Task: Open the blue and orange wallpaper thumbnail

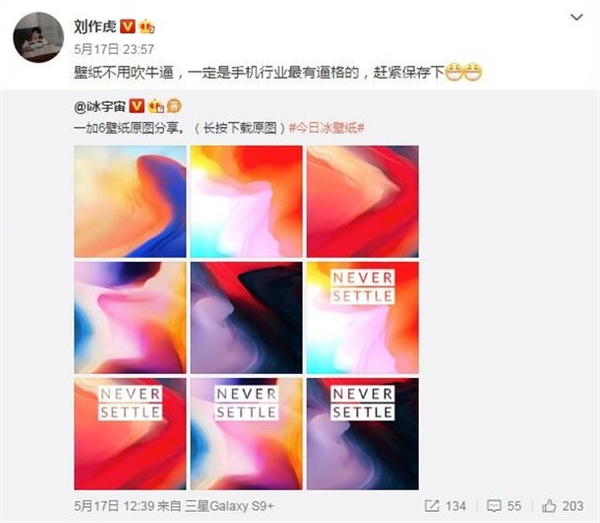Action: click(130, 201)
